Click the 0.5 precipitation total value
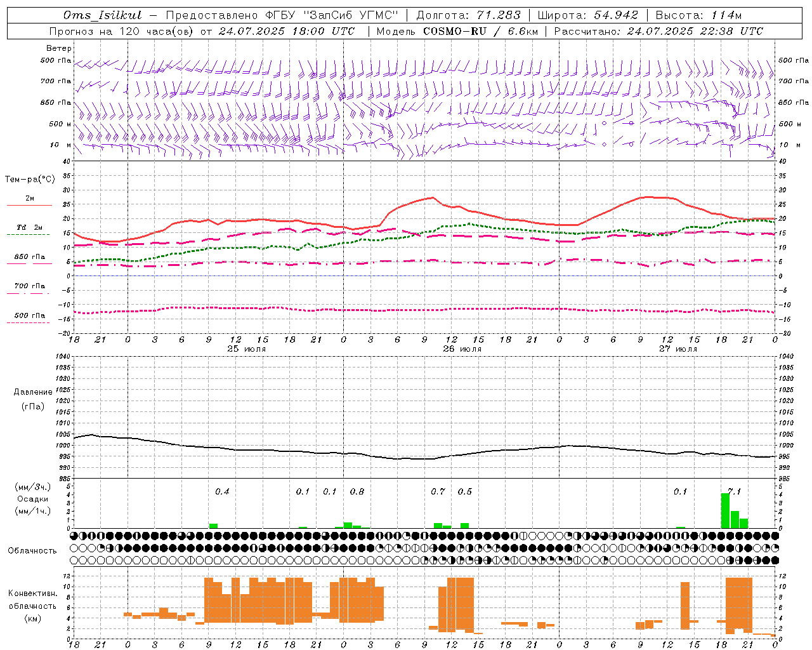Viewport: 812px width, 650px height. [465, 491]
